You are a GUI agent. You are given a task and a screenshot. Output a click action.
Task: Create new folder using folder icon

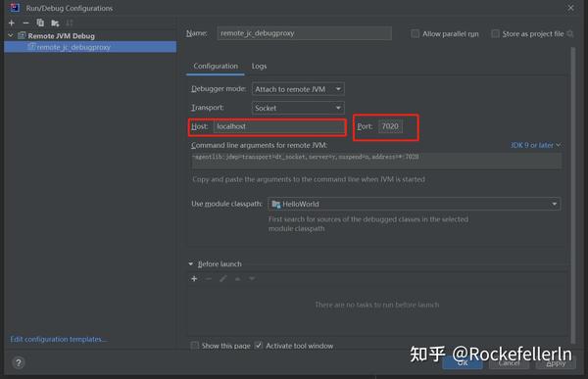click(x=55, y=24)
